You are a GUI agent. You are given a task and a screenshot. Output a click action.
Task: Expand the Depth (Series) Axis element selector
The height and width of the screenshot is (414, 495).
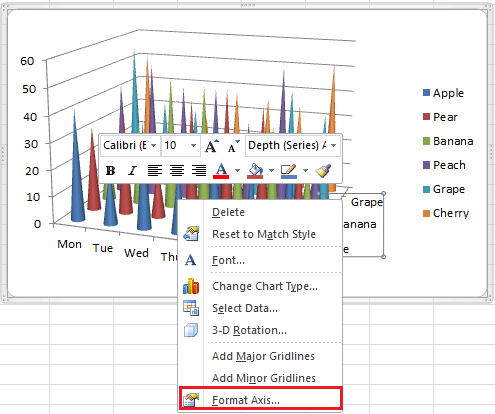pos(334,146)
